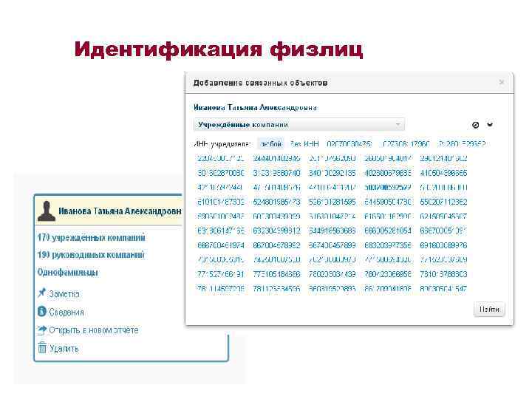Select ИНН 667004678392

tap(276, 245)
